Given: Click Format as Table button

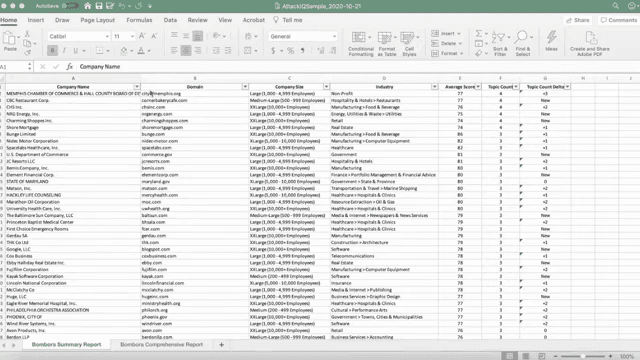Looking at the screenshot, I should (387, 43).
